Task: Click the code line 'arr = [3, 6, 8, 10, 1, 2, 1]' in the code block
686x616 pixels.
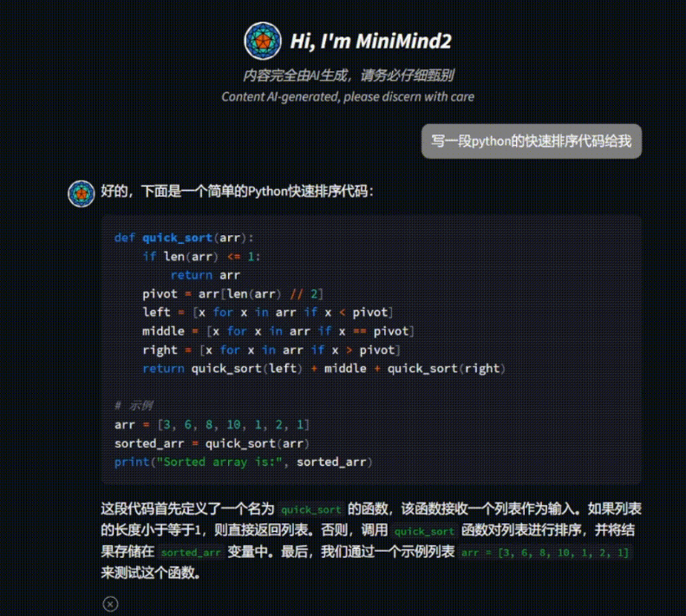Action: click(x=212, y=424)
